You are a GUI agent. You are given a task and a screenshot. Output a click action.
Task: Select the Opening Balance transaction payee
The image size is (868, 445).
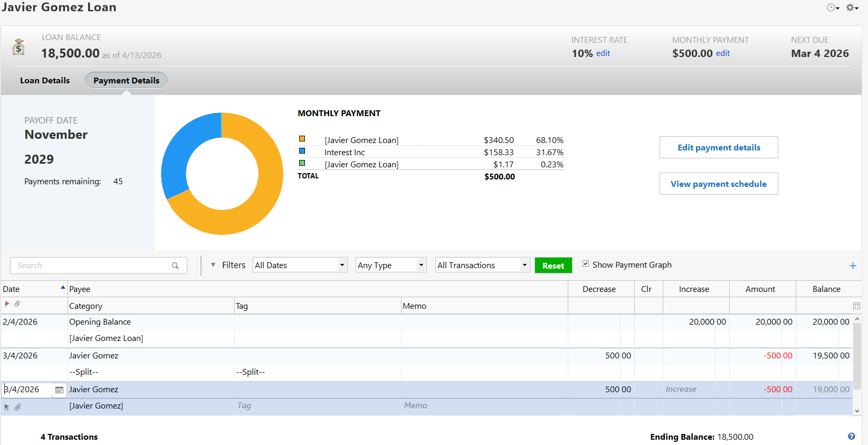(x=100, y=322)
